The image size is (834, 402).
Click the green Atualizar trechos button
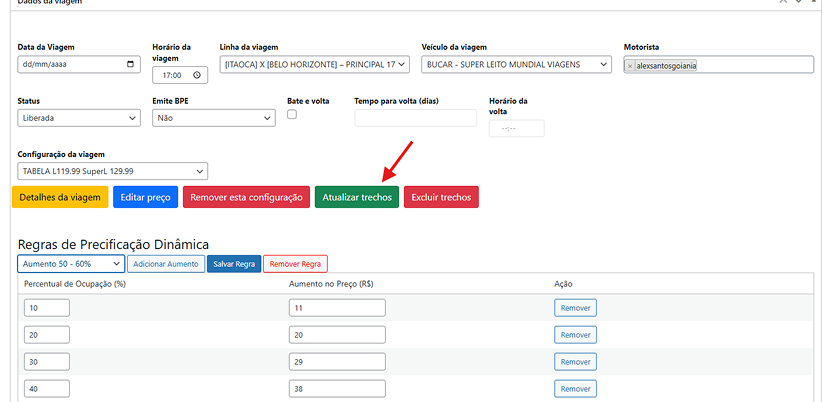tap(356, 198)
